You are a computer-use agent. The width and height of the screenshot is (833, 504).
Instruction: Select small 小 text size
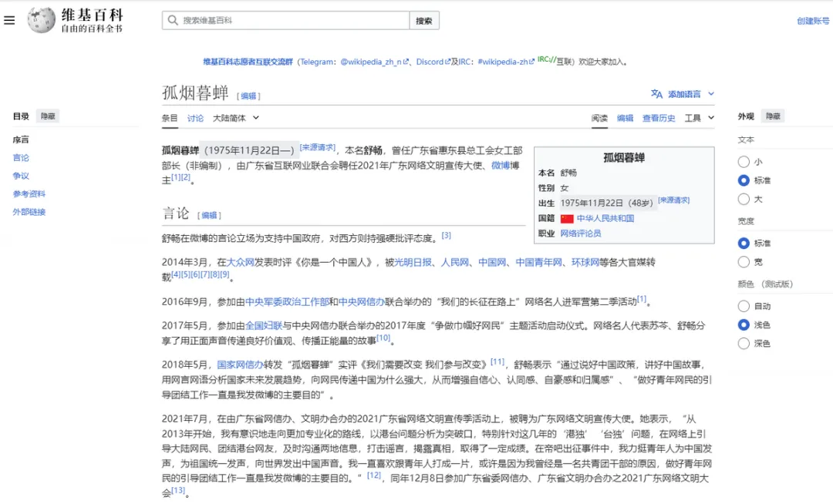pyautogui.click(x=744, y=162)
